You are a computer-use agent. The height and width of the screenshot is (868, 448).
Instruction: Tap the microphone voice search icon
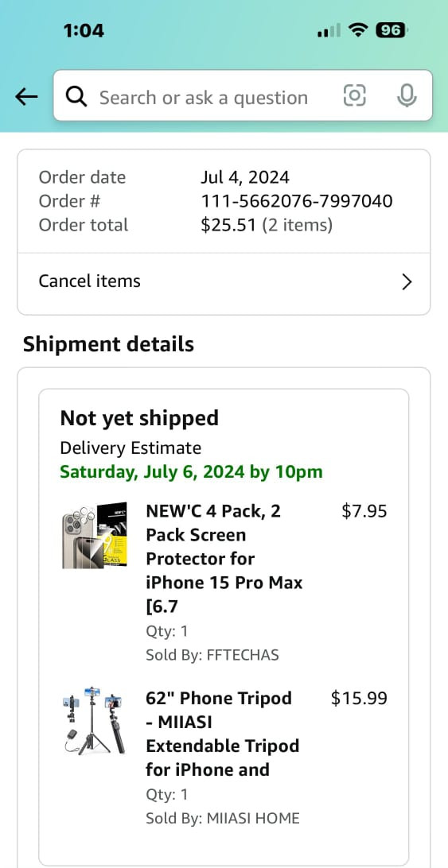(407, 95)
